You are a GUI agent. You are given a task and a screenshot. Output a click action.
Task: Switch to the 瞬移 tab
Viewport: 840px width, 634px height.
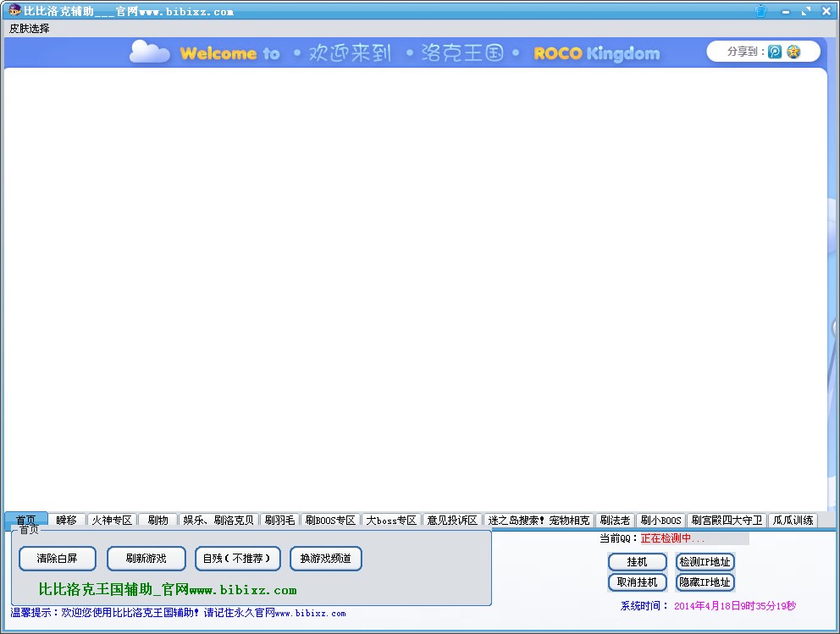pos(67,520)
